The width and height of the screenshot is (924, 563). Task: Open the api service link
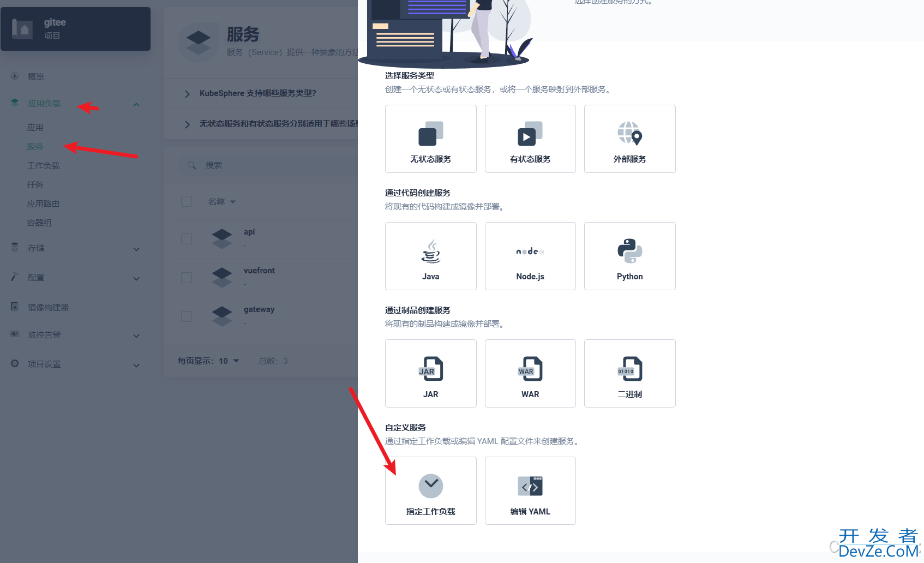coord(249,232)
